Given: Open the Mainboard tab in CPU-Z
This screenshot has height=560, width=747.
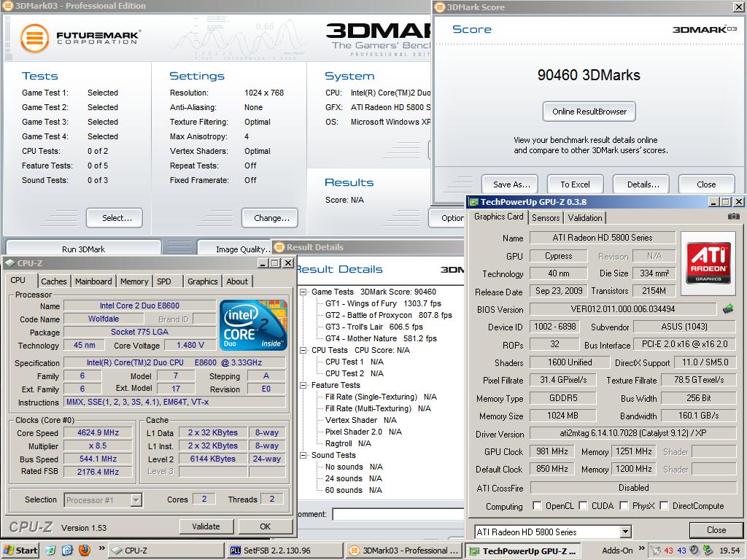Looking at the screenshot, I should (x=93, y=281).
